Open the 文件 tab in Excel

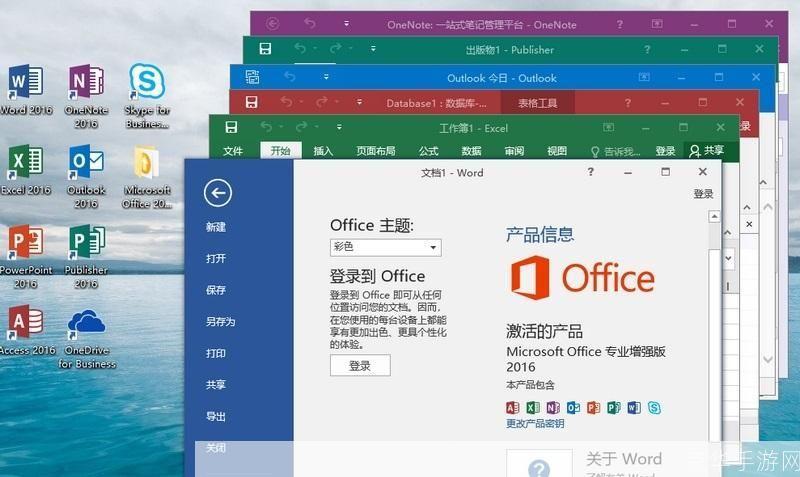pos(233,151)
